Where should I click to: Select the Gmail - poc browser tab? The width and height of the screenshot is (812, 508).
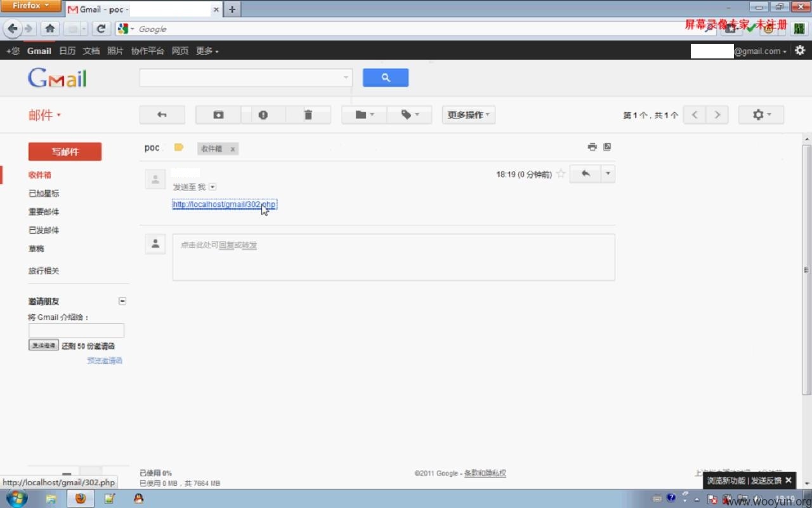pos(138,10)
